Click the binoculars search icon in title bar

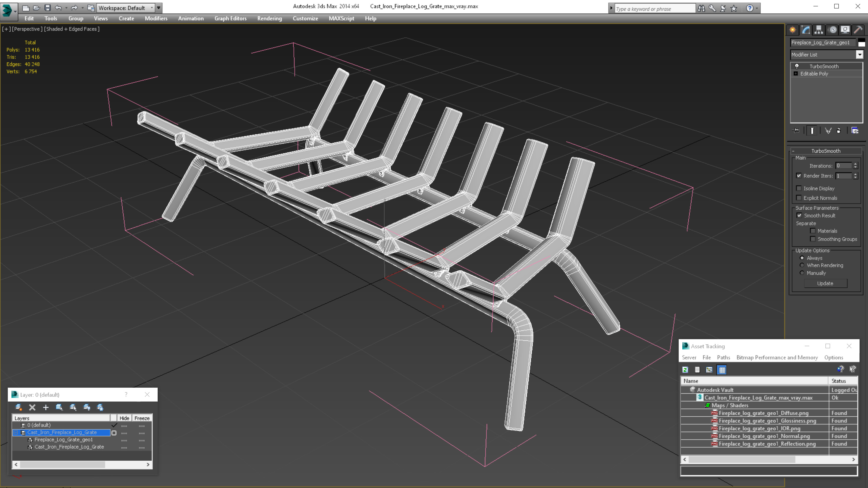[701, 8]
